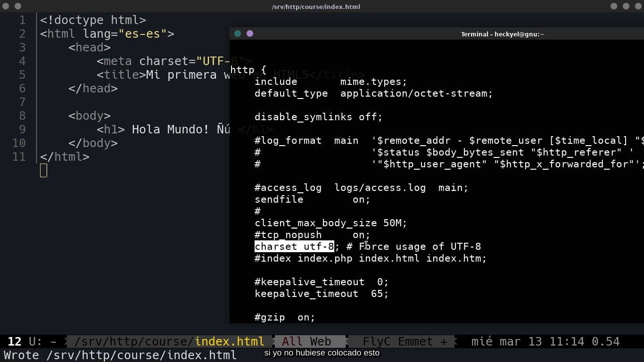Click the teal round button in Terminal title bar
The width and height of the screenshot is (644, 362).
pos(238,33)
